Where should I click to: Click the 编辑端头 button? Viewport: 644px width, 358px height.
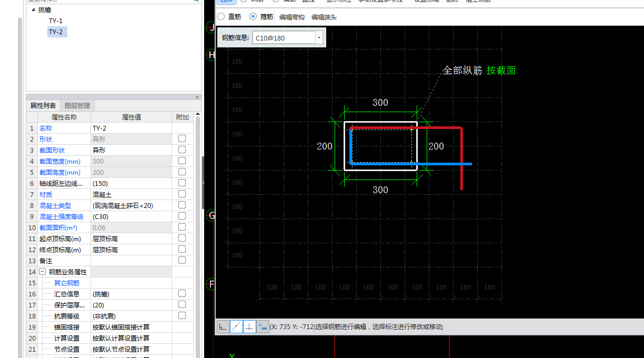(324, 17)
